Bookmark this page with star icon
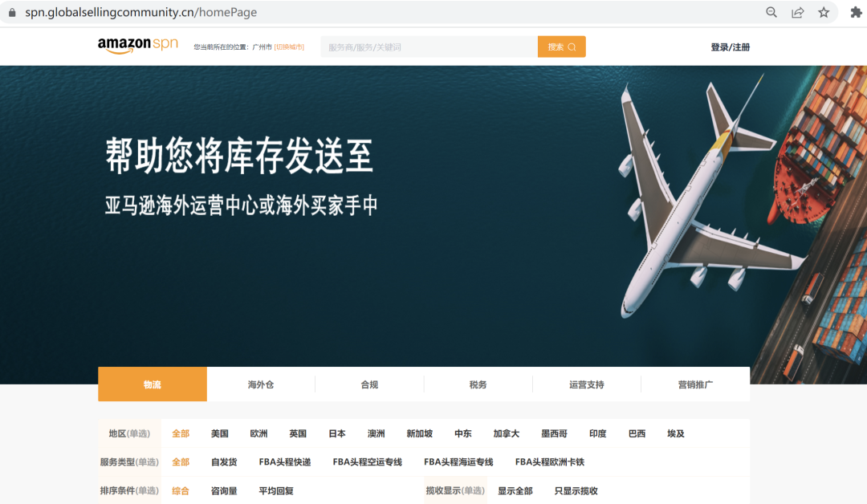The image size is (867, 504). point(824,12)
